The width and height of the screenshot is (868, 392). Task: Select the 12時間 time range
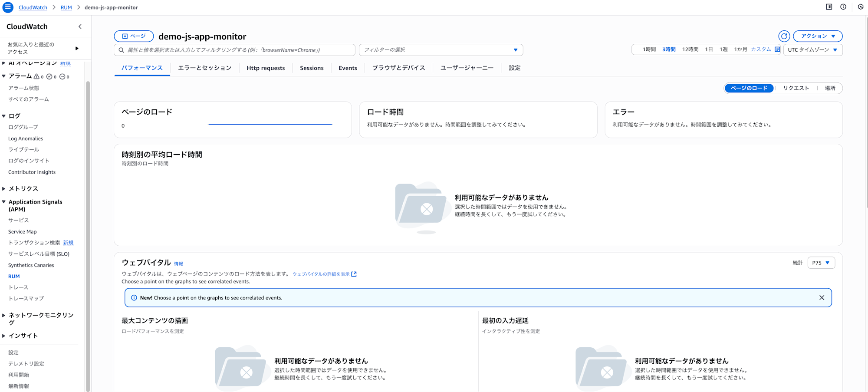[x=690, y=49]
